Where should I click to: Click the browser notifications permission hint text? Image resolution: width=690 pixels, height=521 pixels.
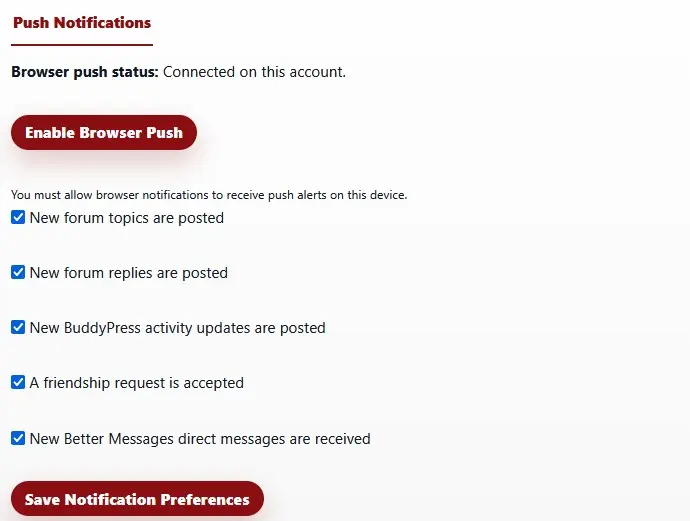point(209,195)
